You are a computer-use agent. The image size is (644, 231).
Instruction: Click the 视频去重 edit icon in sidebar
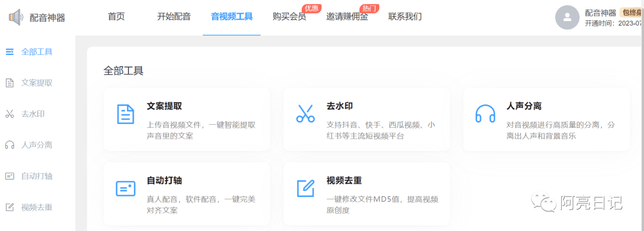coord(10,207)
